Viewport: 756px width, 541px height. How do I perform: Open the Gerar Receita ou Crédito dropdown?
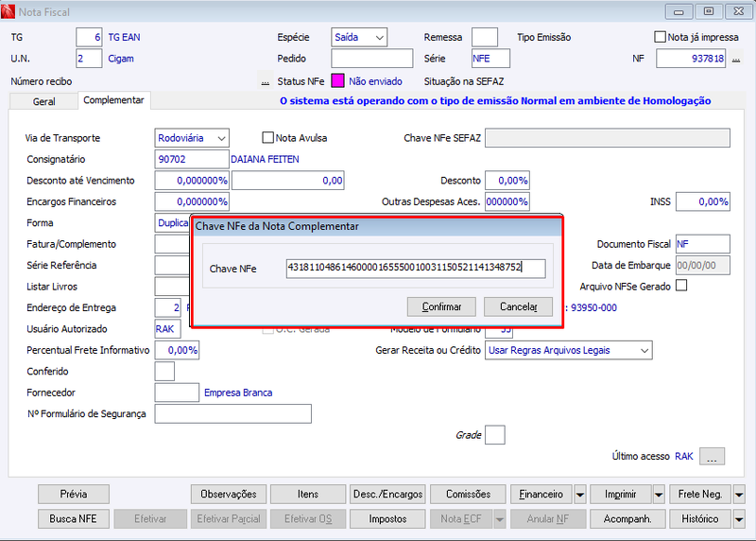click(x=569, y=350)
